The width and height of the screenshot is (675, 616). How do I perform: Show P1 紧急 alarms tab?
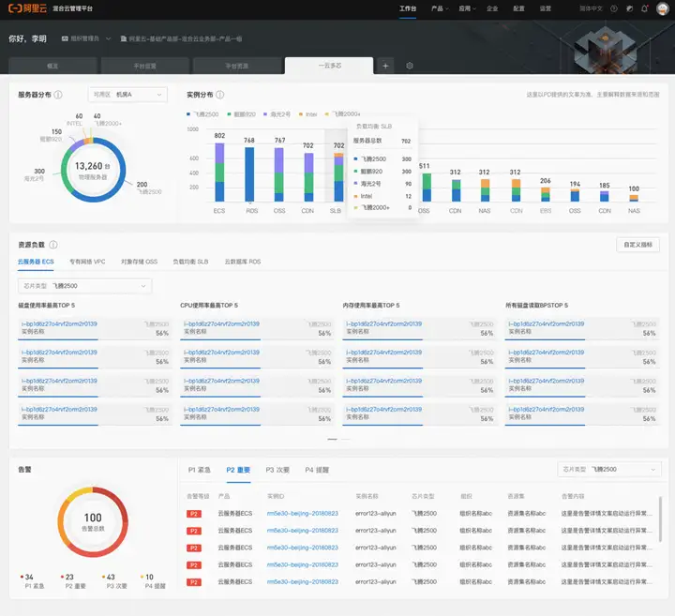click(x=200, y=470)
